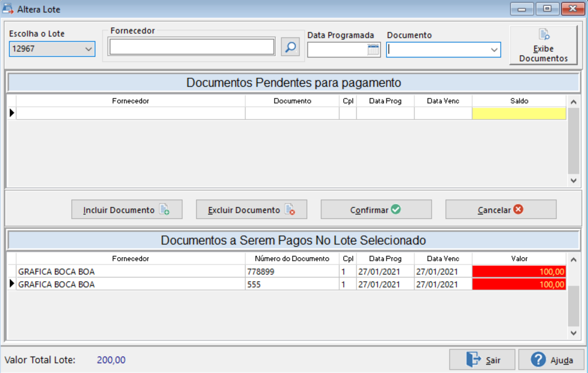Expand the Documento combo box arrow
588x373 pixels.
pos(494,50)
